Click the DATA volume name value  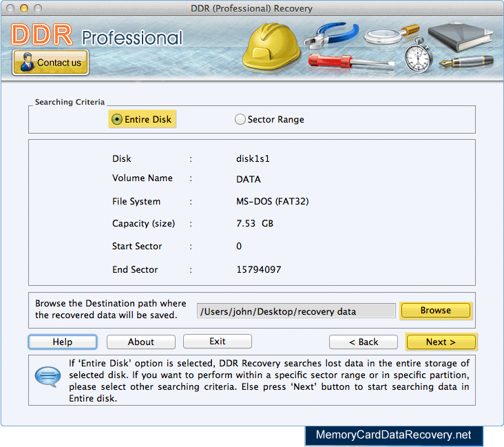click(249, 179)
